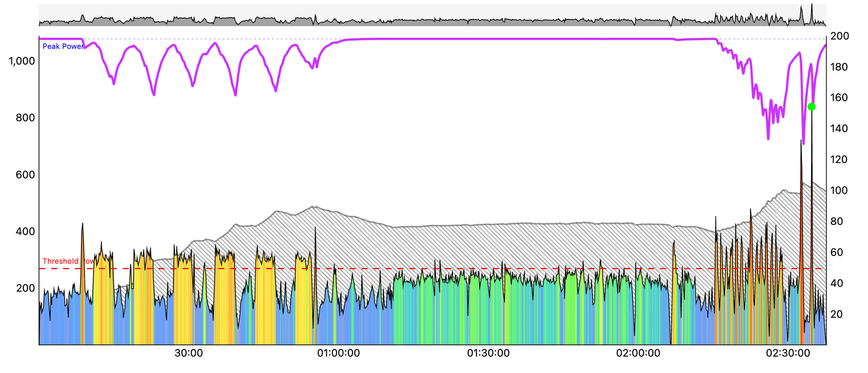
Task: Click the 800 label on left axis
Action: coord(25,118)
